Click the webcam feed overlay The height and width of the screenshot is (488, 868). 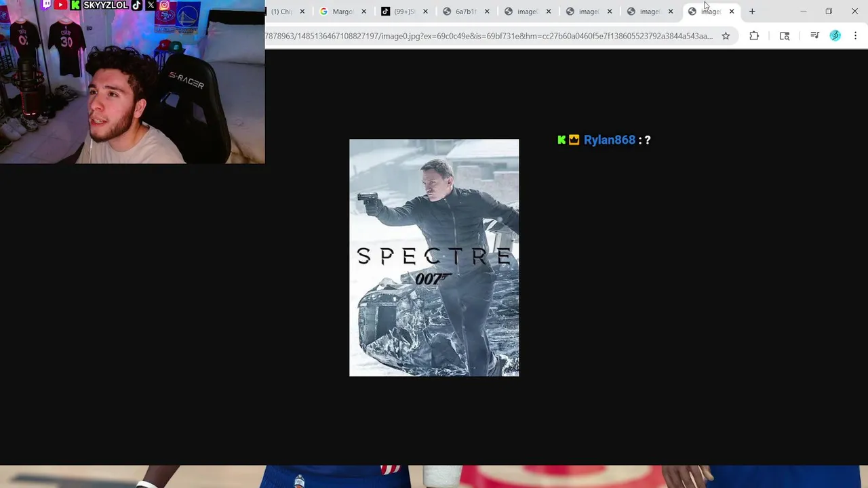132,81
